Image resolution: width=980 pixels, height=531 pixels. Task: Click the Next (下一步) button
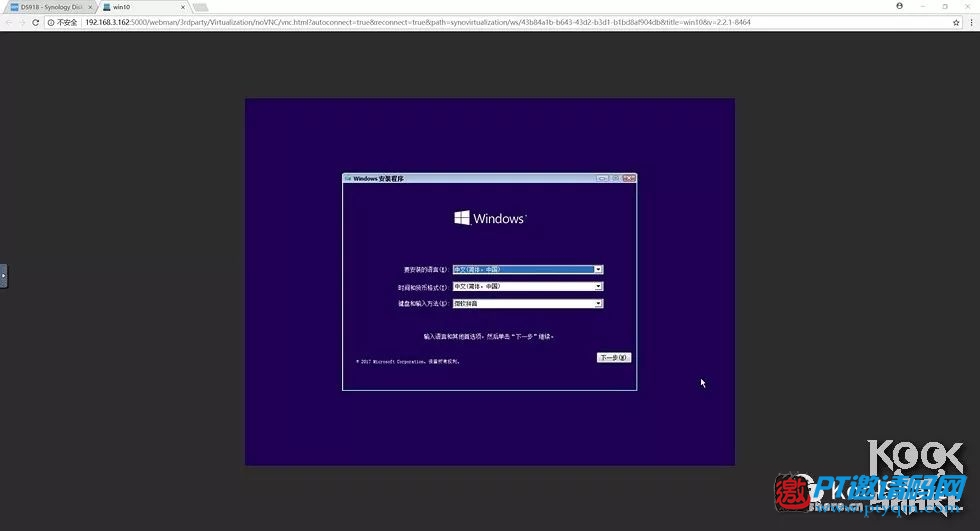[614, 357]
